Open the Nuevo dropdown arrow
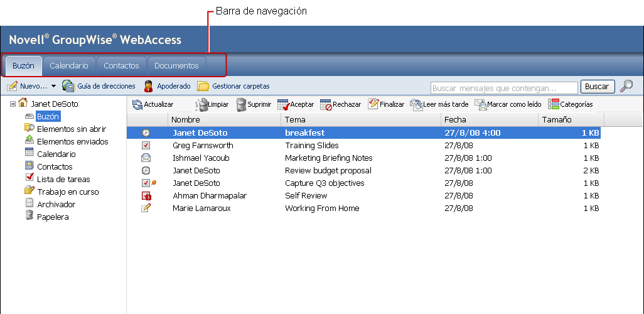 [53, 87]
